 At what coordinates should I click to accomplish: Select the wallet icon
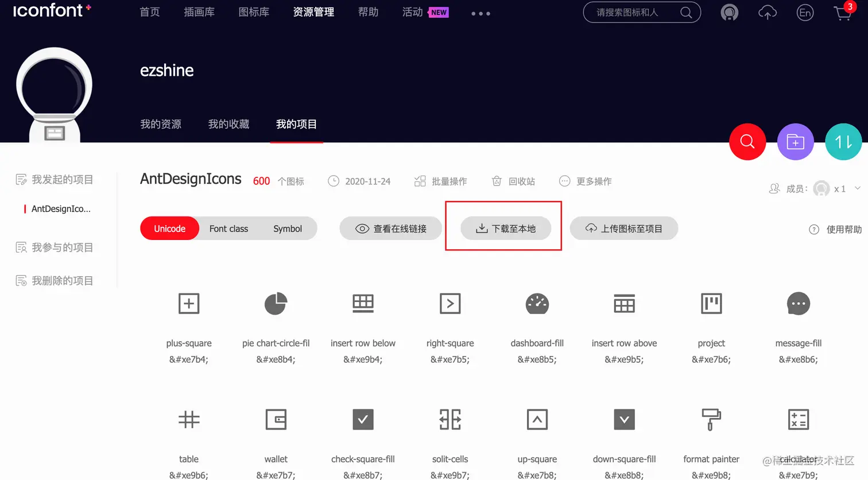[x=276, y=419]
